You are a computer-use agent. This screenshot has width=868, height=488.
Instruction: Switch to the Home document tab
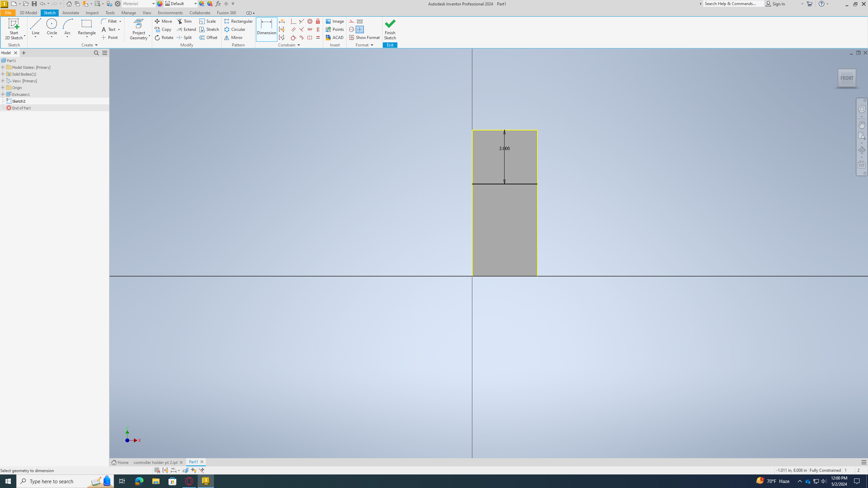(x=120, y=462)
